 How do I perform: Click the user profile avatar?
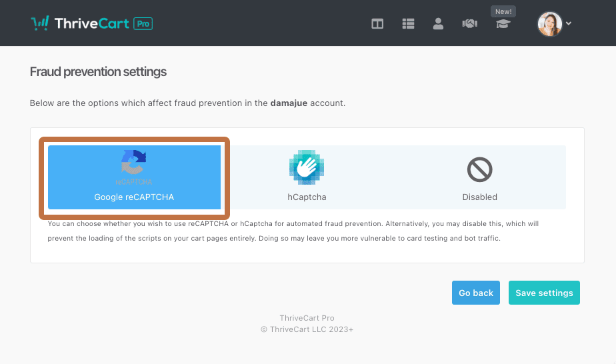[549, 24]
